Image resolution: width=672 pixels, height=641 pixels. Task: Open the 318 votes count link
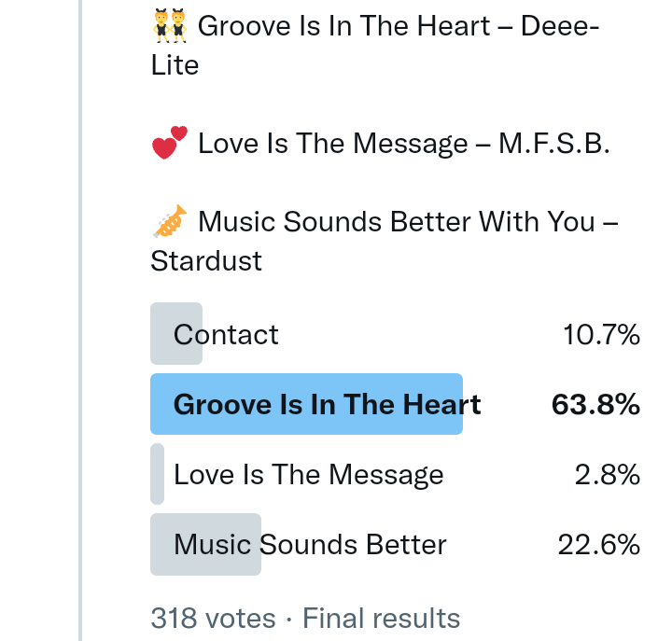pyautogui.click(x=213, y=618)
